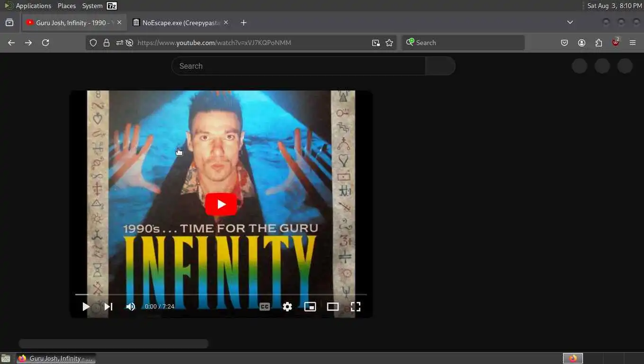Image resolution: width=644 pixels, height=364 pixels.
Task: Go forward one page
Action: (28, 43)
